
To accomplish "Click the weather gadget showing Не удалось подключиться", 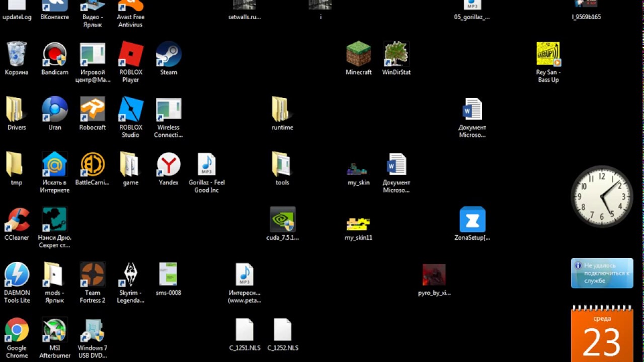I will click(602, 273).
